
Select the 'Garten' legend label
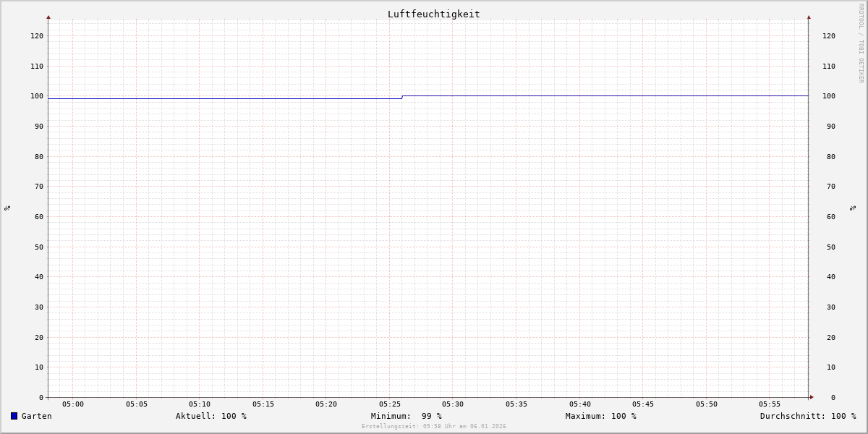[x=36, y=416]
